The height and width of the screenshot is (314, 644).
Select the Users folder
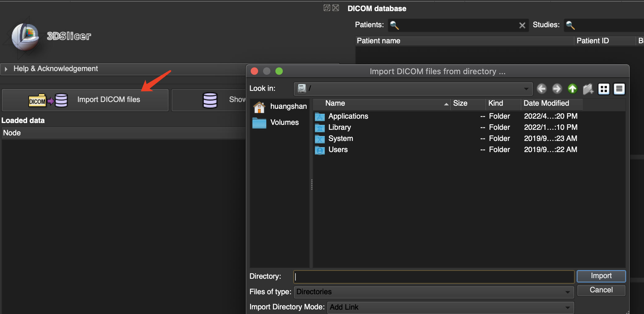(x=338, y=150)
